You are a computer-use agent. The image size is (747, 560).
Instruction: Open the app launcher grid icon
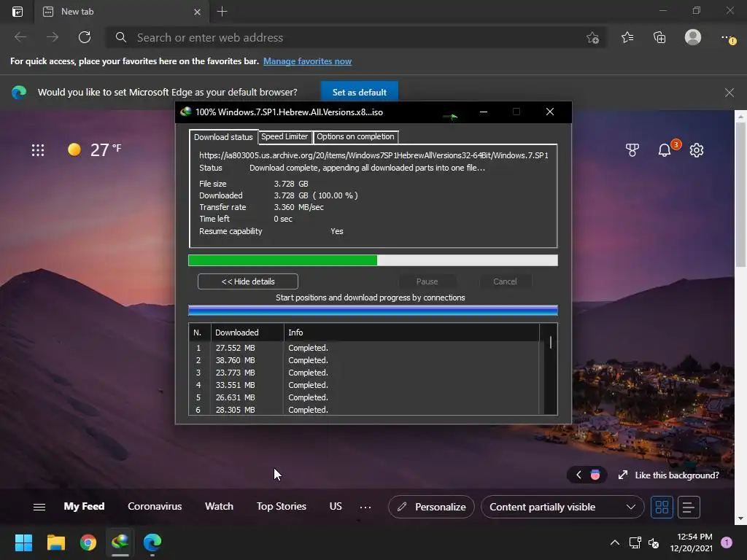[x=38, y=150]
